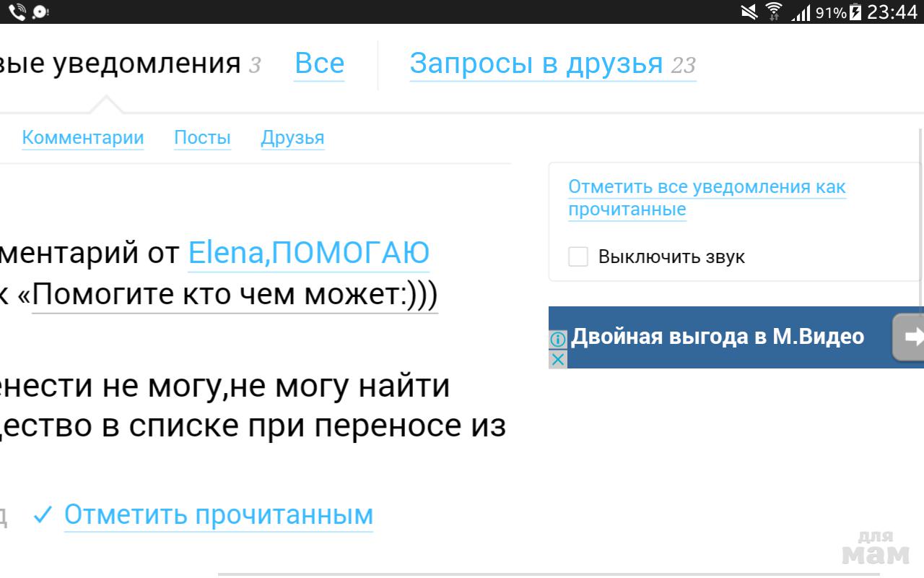Filter notifications by Друзья
Viewport: 924px width, 578px height.
click(292, 137)
